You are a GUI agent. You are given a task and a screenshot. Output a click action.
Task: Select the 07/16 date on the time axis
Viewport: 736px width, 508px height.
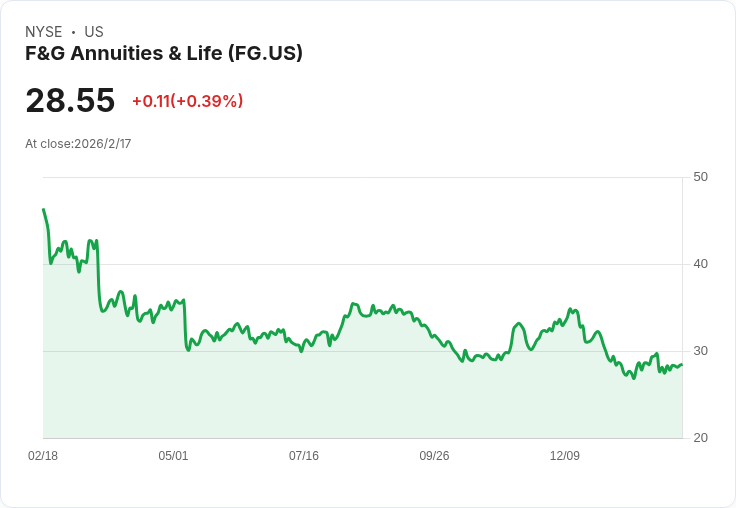[x=304, y=456]
